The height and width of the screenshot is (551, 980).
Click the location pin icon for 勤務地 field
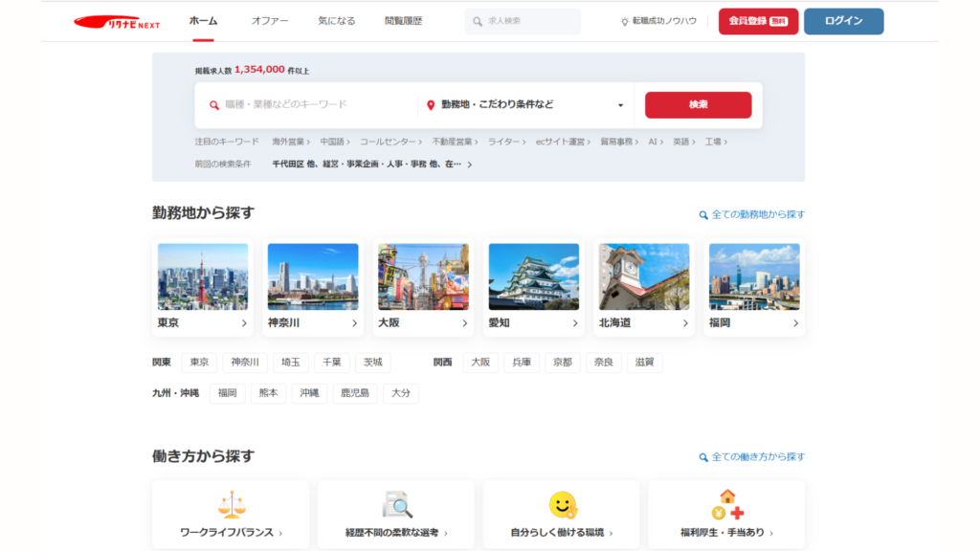(431, 104)
